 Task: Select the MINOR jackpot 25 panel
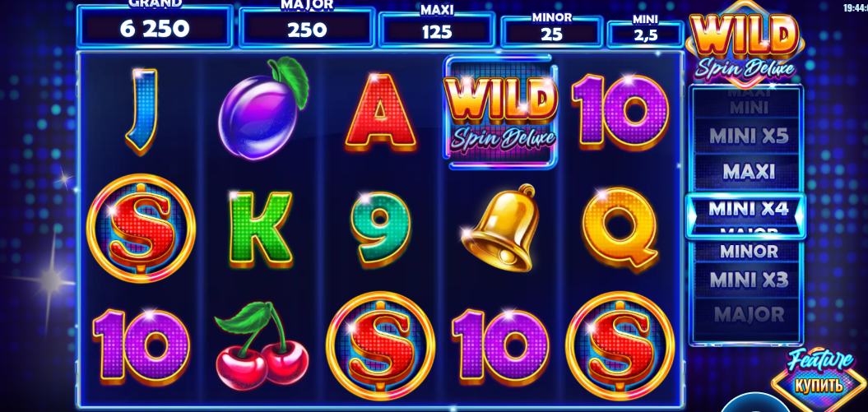(x=551, y=31)
